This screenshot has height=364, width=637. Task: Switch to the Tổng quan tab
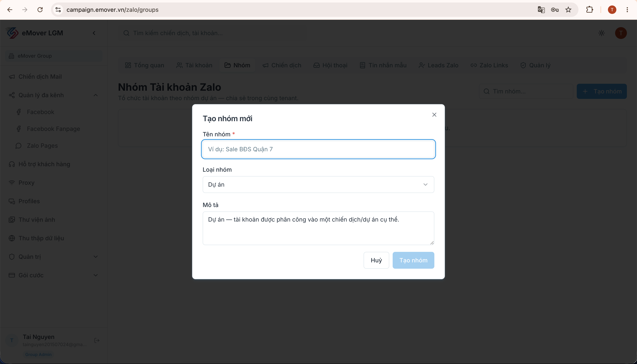point(145,65)
